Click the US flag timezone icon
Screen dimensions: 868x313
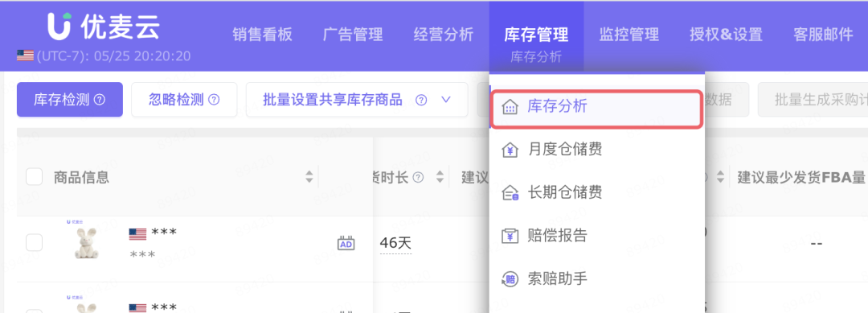[25, 56]
